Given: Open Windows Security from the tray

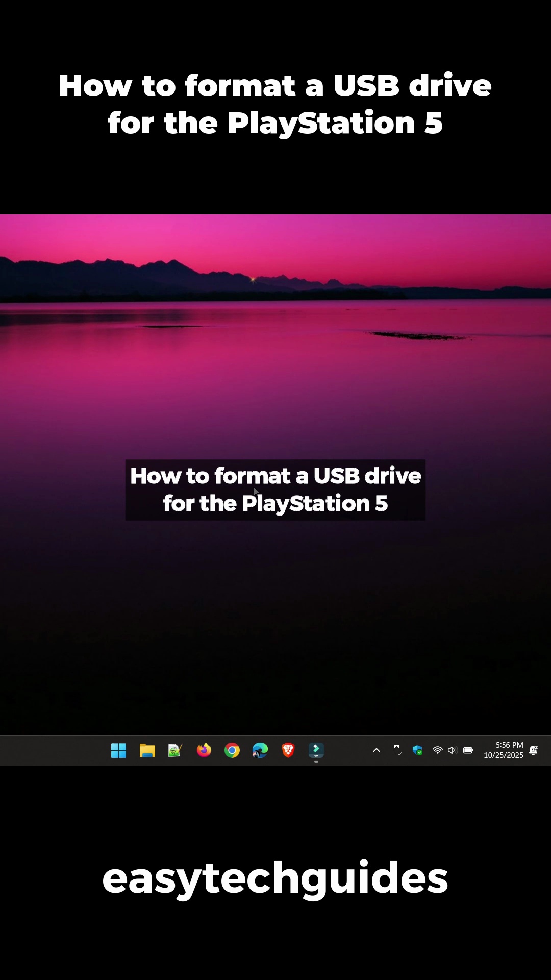Looking at the screenshot, I should (x=417, y=750).
